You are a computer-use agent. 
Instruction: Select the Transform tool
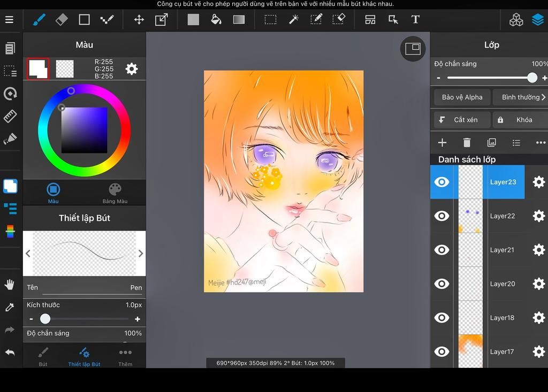point(162,20)
